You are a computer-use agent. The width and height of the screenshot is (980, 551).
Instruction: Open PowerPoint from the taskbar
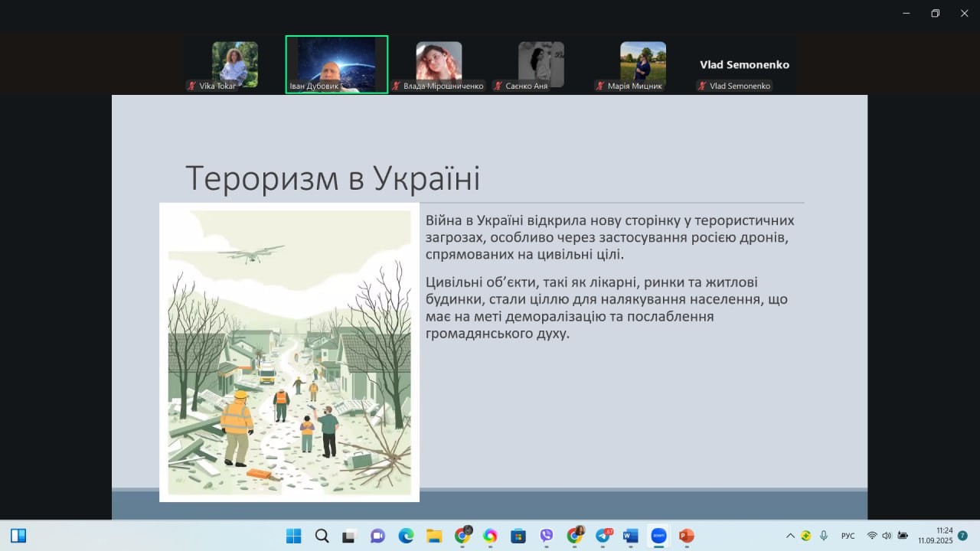[686, 536]
